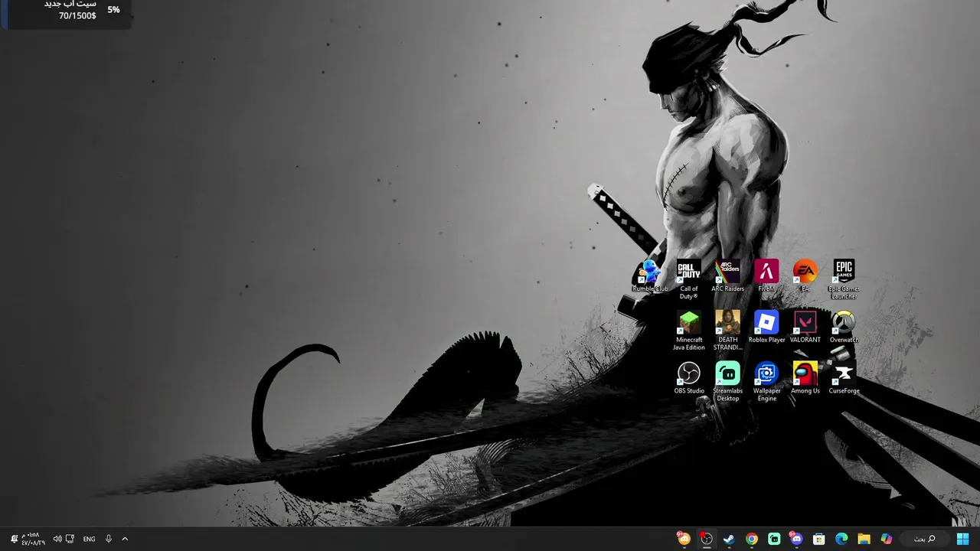Open Copilot from the taskbar

887,539
